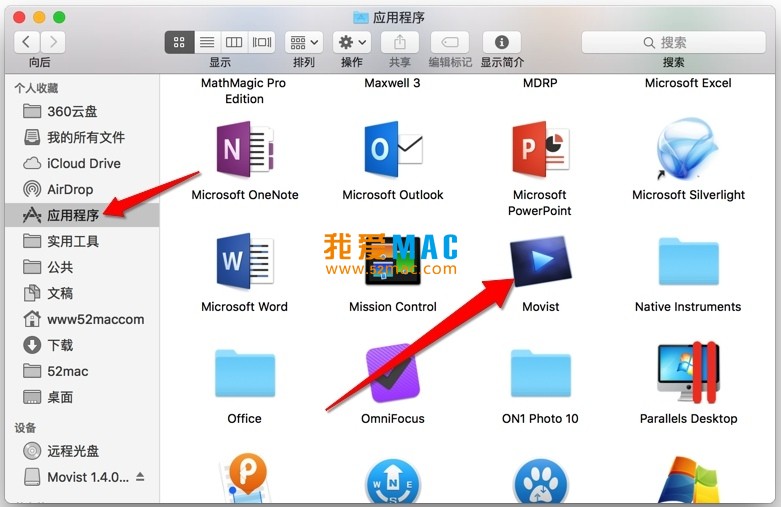Image resolution: width=781 pixels, height=507 pixels.
Task: Select iCloud Drive in sidebar
Action: coord(83,163)
